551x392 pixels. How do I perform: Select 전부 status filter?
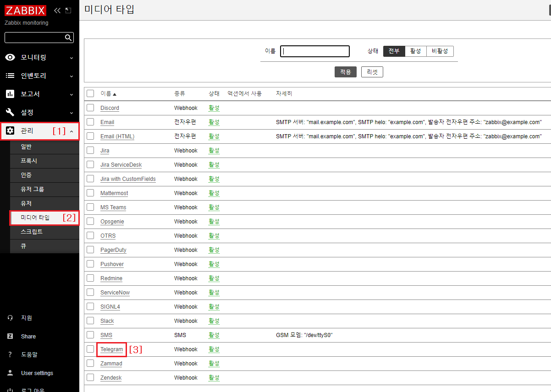(394, 51)
